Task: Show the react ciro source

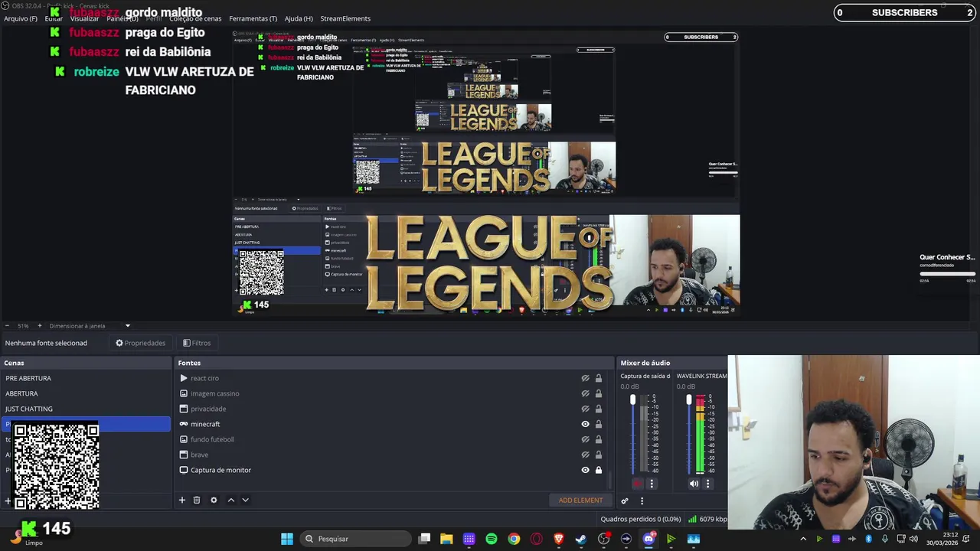Action: [585, 378]
